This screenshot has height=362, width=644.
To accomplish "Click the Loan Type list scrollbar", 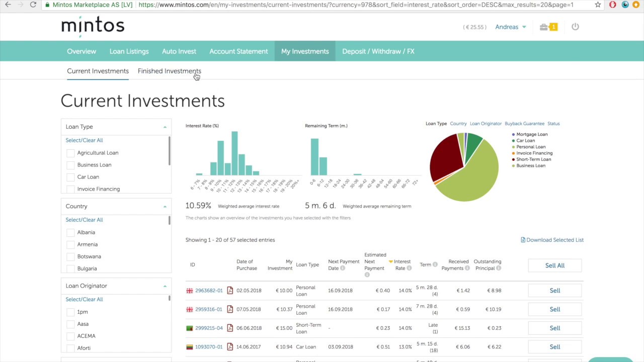I will pyautogui.click(x=169, y=151).
